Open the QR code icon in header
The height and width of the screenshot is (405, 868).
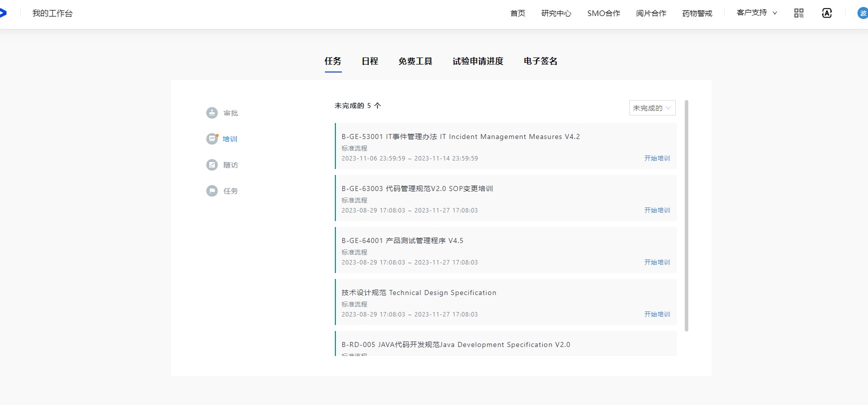[799, 13]
